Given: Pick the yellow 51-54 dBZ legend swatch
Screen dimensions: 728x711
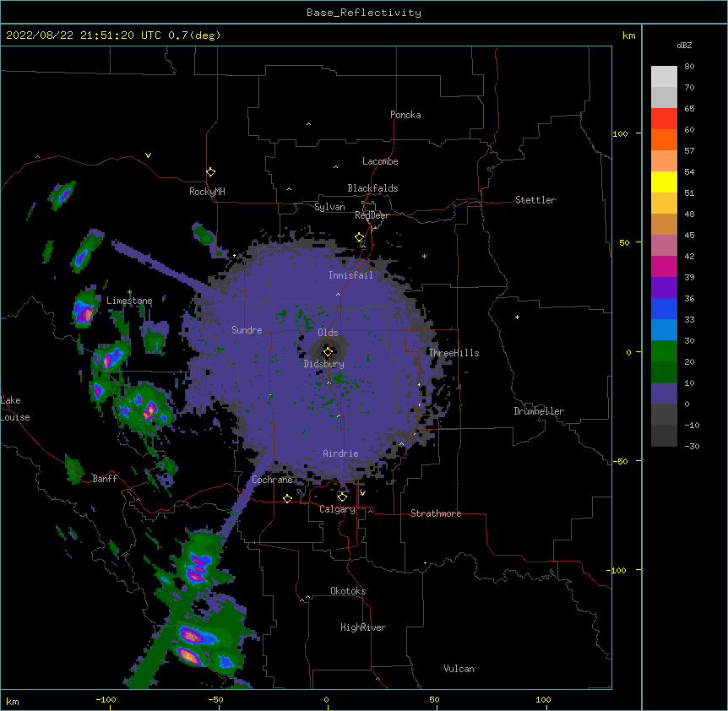Looking at the screenshot, I should coord(664,182).
